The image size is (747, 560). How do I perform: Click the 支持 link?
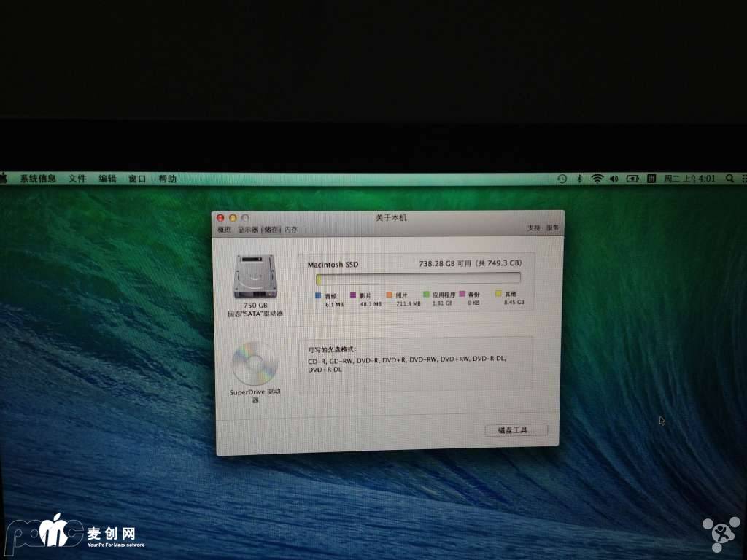tap(534, 228)
